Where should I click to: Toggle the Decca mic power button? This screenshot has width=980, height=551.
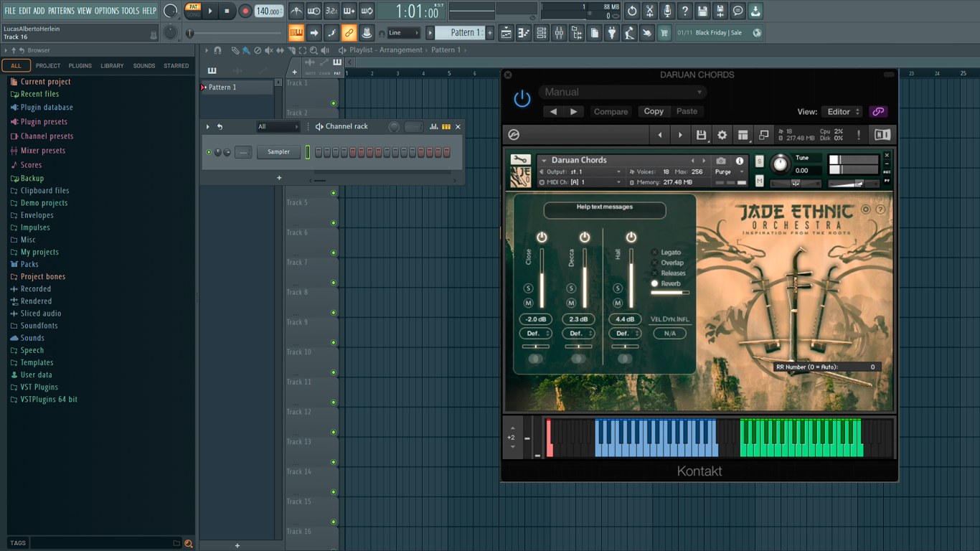coord(585,237)
